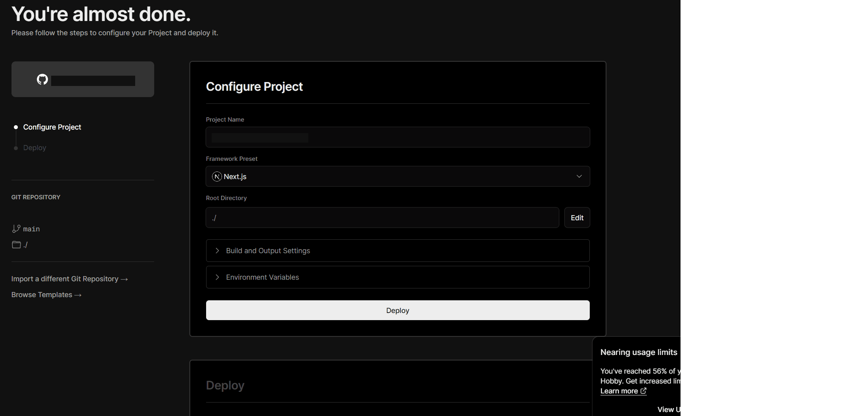
Task: Select the Deploy step in the sidebar
Action: [x=34, y=147]
